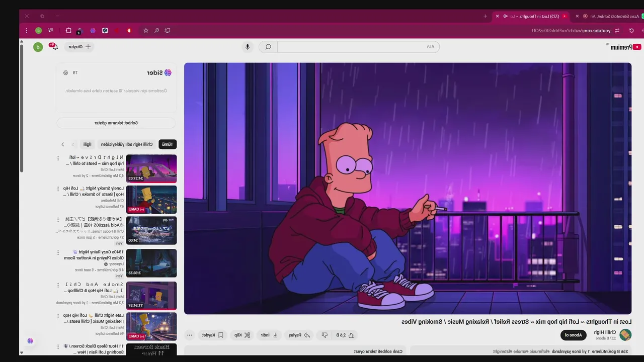This screenshot has height=362, width=644.
Task: Open Smoke And Chill video thumbnail
Action: [x=151, y=295]
